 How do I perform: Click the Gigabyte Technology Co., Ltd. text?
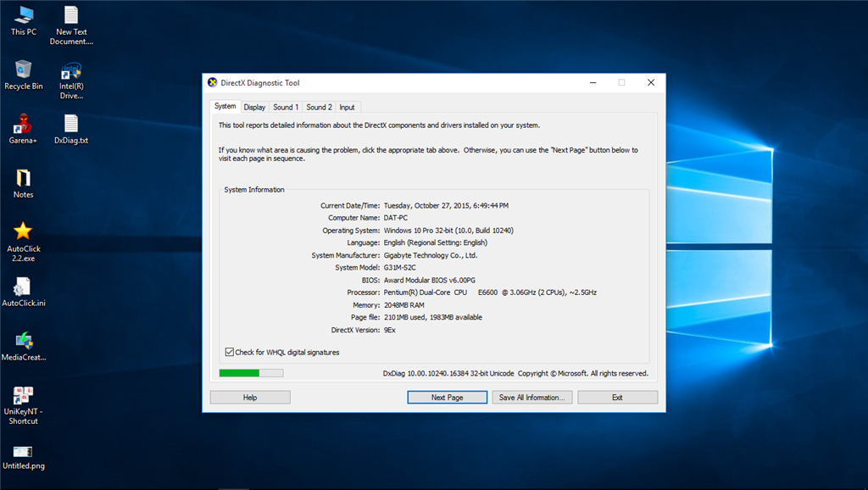coord(431,255)
